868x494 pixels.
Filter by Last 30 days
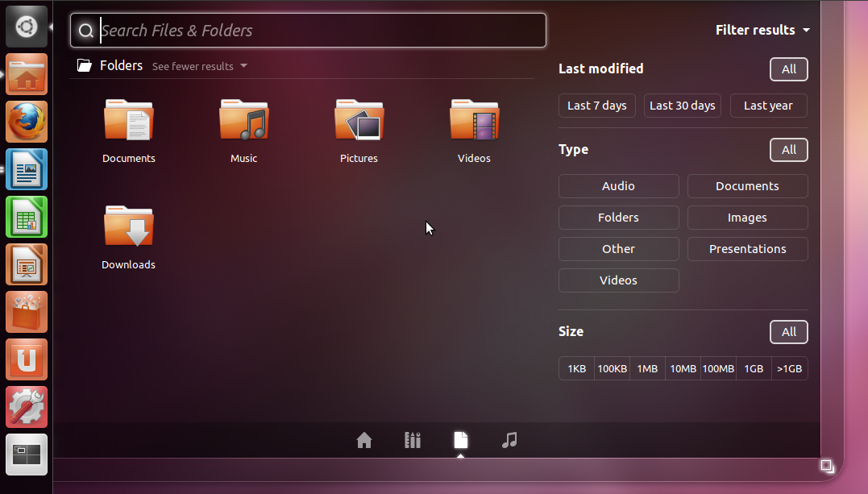[682, 106]
